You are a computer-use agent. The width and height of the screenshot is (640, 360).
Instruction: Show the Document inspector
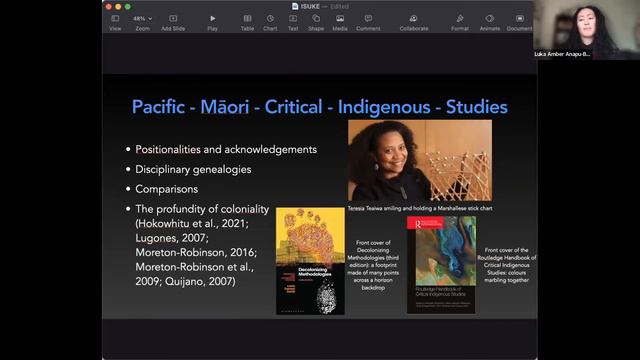[519, 23]
